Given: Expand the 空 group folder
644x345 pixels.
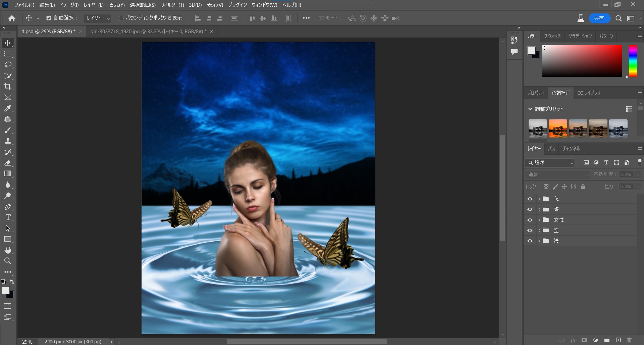Looking at the screenshot, I should (539, 231).
